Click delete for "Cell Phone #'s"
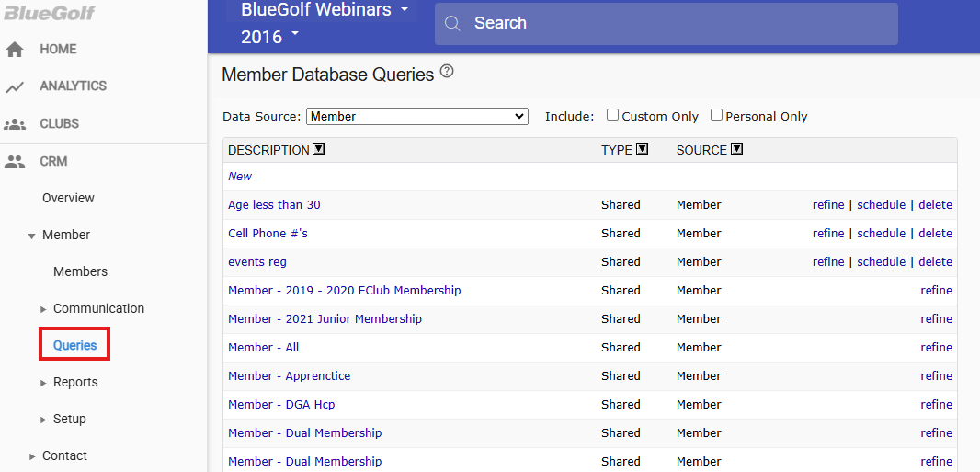The width and height of the screenshot is (980, 472). [x=936, y=233]
